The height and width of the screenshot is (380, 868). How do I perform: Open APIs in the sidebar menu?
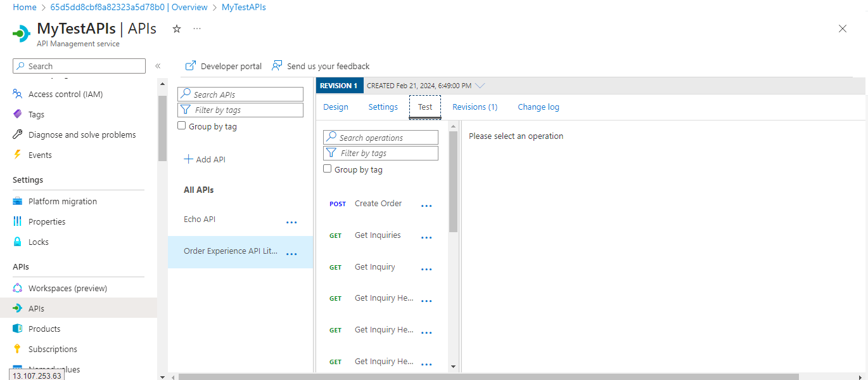pyautogui.click(x=79, y=308)
